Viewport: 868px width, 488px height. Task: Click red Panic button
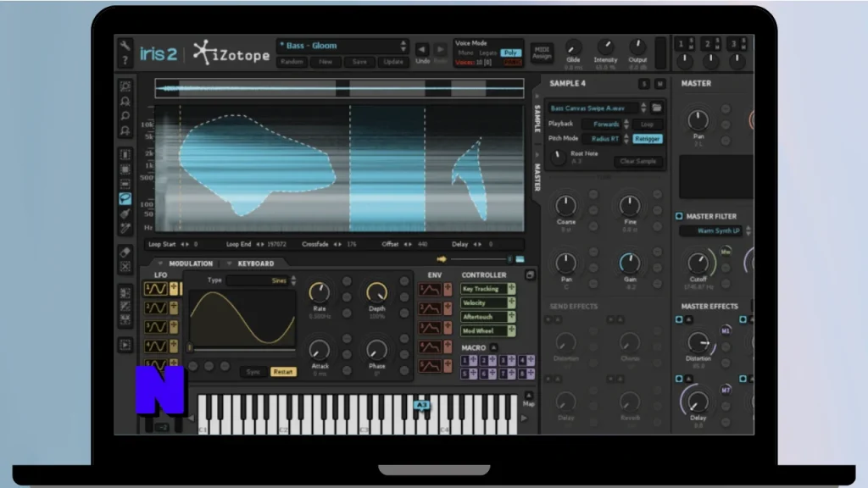coord(513,63)
